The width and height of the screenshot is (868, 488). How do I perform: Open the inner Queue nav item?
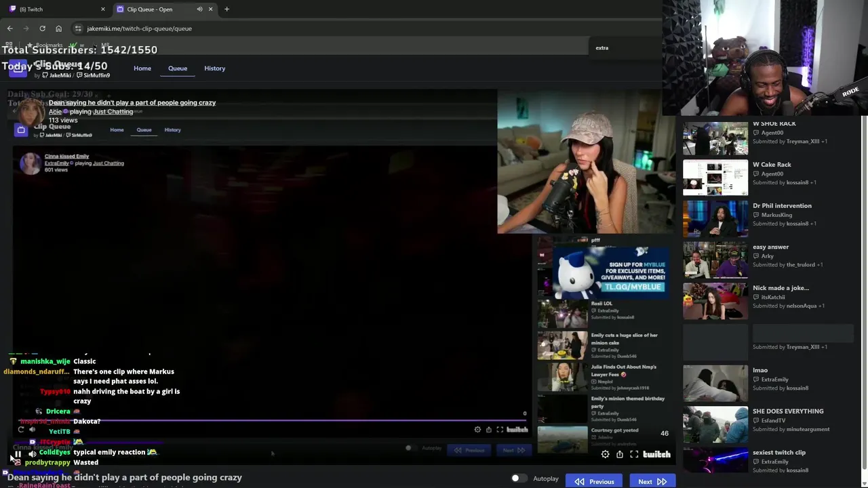click(x=144, y=129)
